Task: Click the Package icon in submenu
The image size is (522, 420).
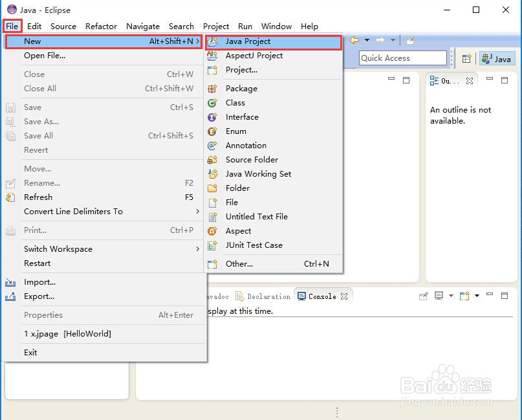Action: [212, 89]
